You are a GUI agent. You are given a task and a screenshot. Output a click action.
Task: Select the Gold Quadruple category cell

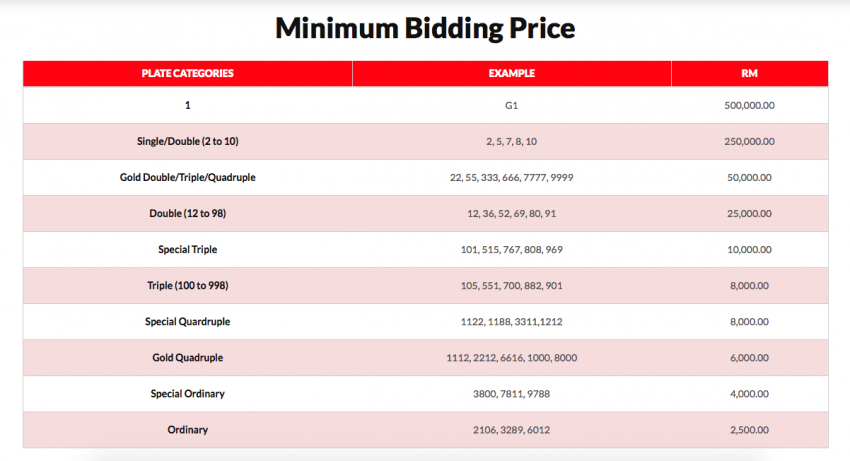187,357
